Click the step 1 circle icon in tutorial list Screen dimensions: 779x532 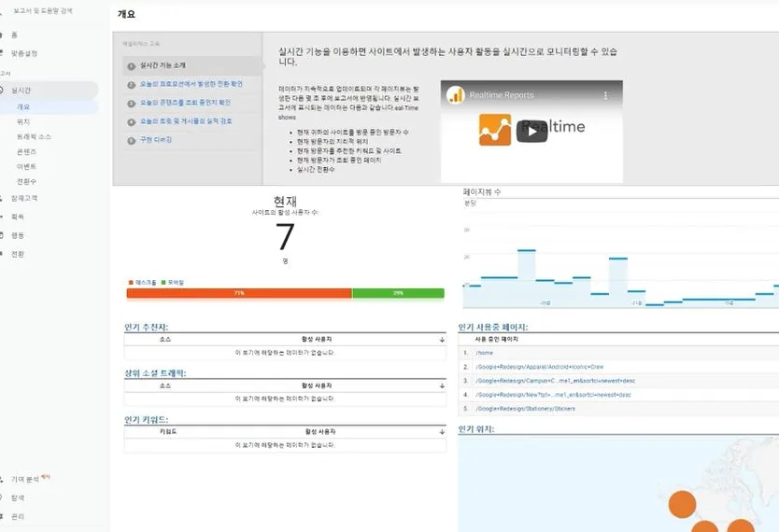(131, 66)
